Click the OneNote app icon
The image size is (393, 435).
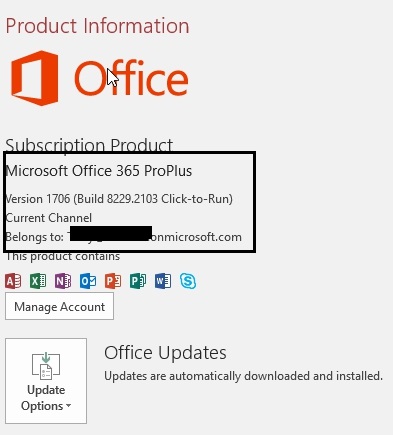pyautogui.click(x=63, y=281)
